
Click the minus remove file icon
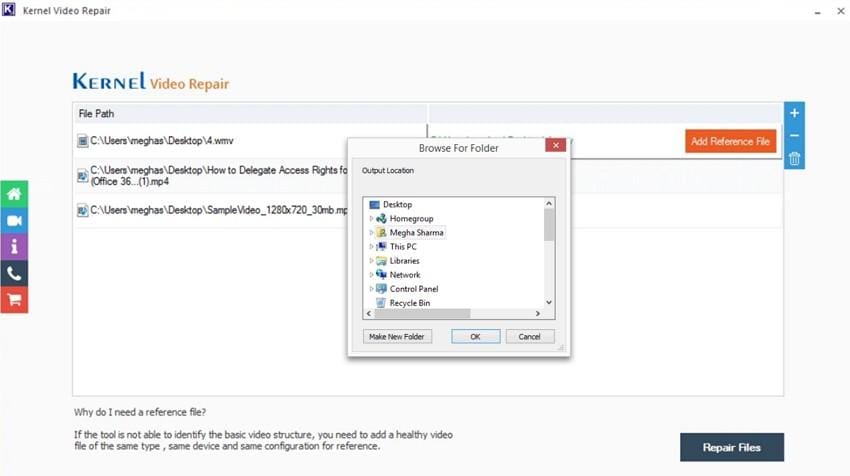[x=794, y=136]
